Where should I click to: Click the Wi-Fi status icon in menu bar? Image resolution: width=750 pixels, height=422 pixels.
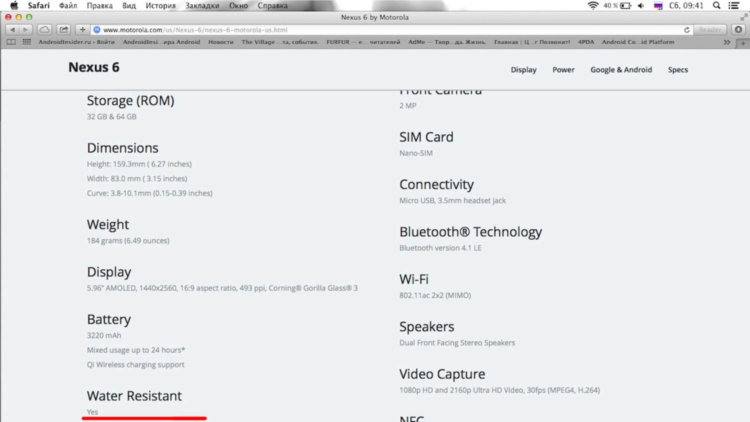click(x=594, y=6)
